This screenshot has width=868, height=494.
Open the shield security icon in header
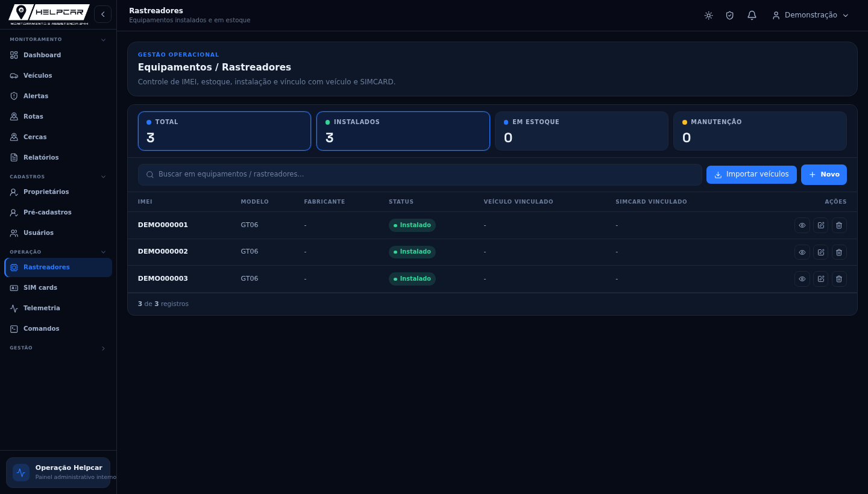730,15
